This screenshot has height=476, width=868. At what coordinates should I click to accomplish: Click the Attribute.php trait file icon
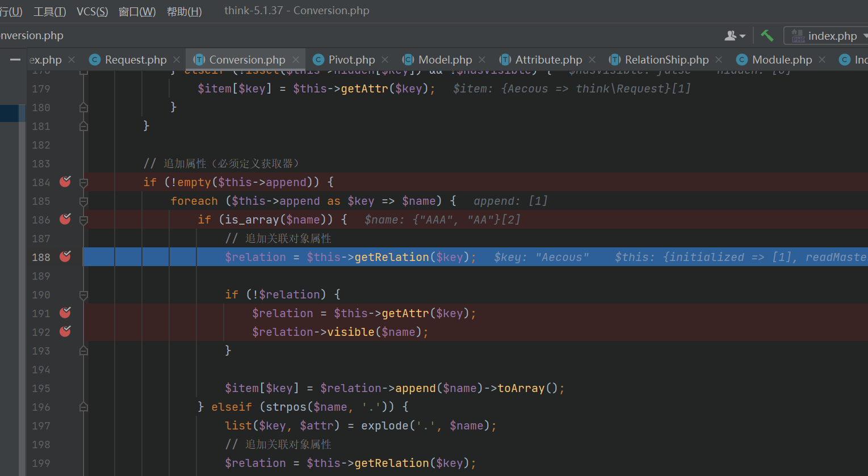pos(505,60)
